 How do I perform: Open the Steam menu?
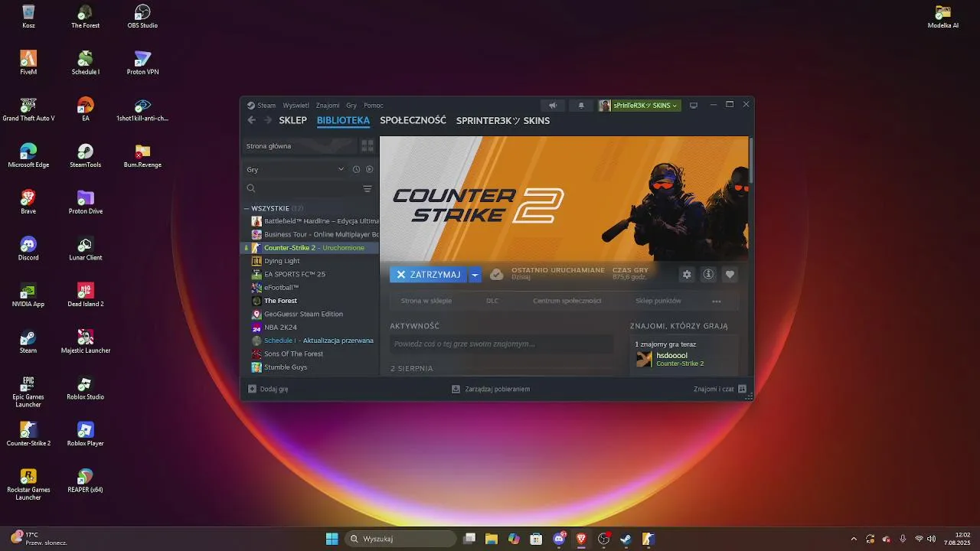point(261,106)
